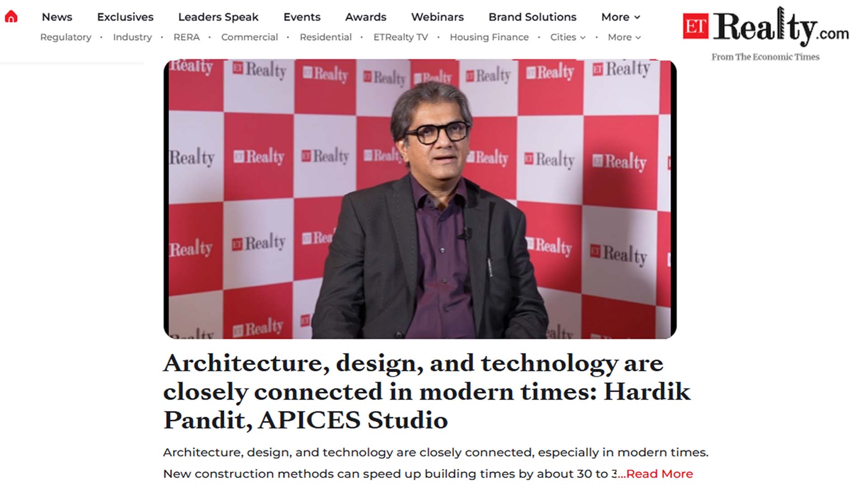Open the Webinars page
868x488 pixels.
437,17
